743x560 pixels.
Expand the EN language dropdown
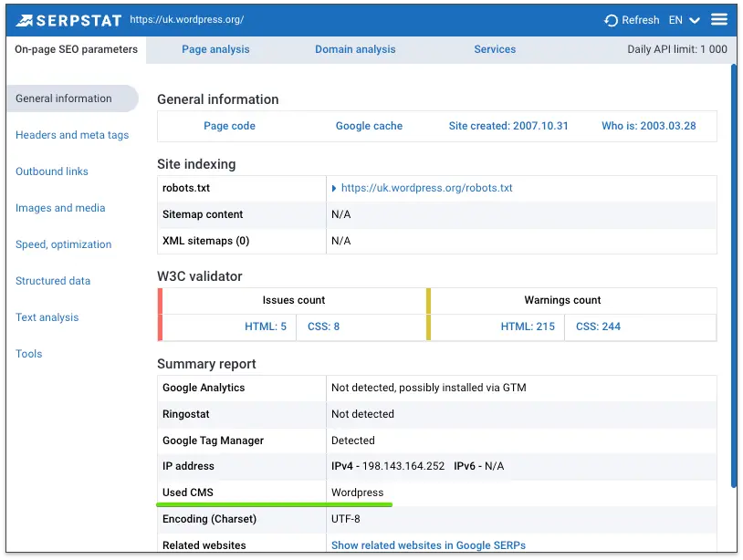pos(684,20)
